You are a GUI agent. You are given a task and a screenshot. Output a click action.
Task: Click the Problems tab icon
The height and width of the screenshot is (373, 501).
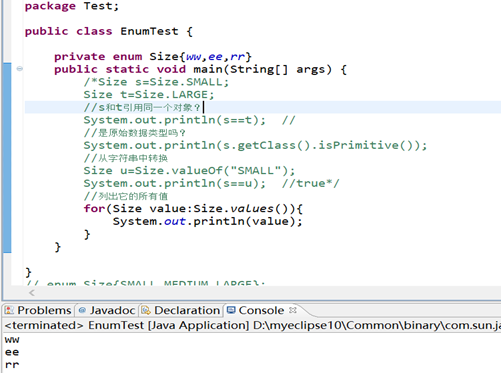(x=9, y=310)
